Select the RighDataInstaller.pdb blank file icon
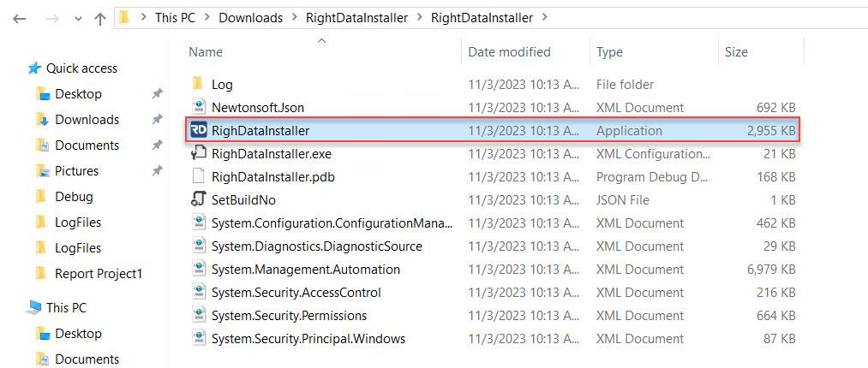This screenshot has height=368, width=868. click(198, 177)
